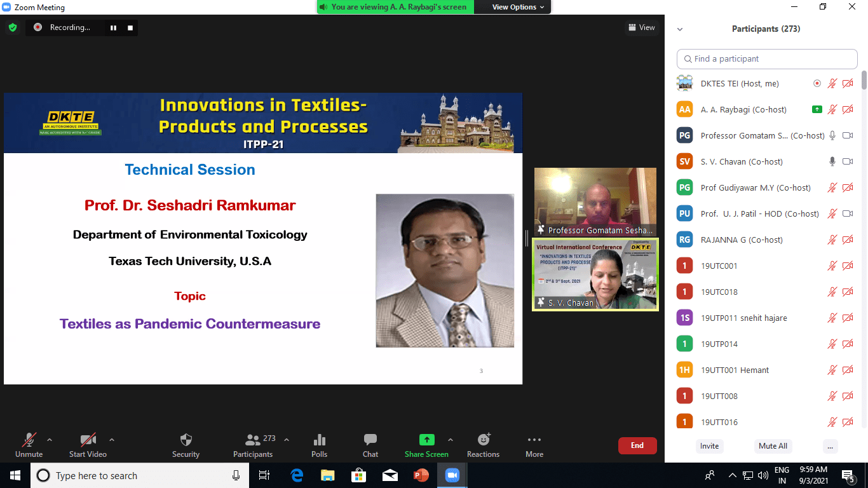Expand audio options arrow beside Unmute
The height and width of the screenshot is (488, 868).
(50, 440)
